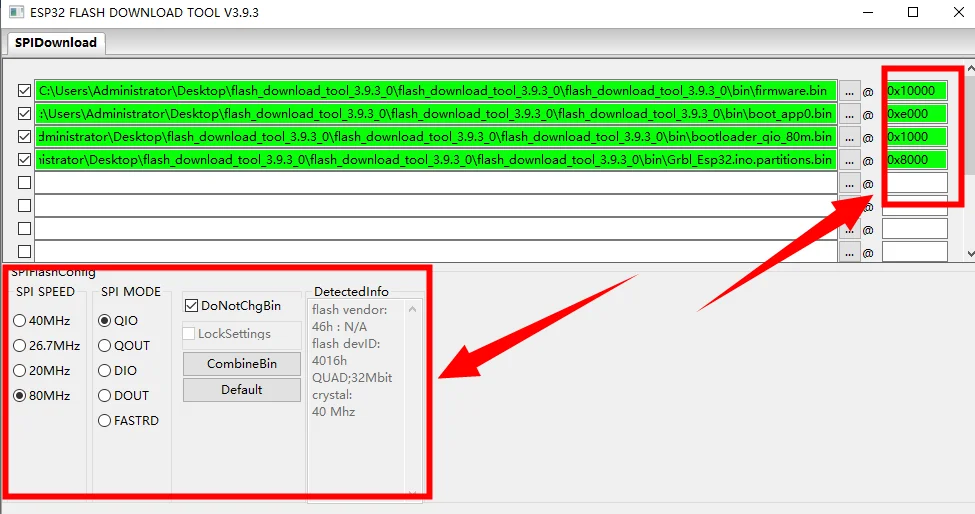Click the bootloader_qio_80m.bin path field

435,137
